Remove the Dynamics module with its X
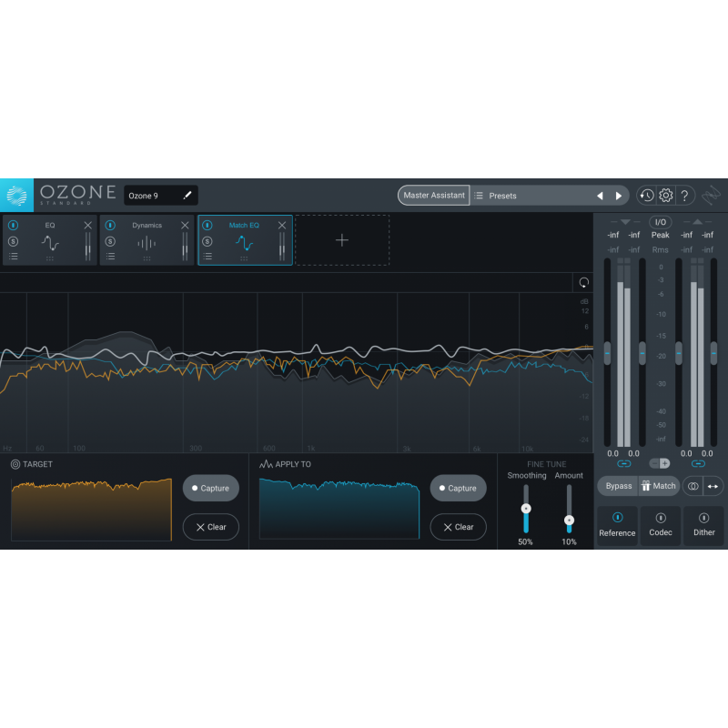The height and width of the screenshot is (728, 728). pyautogui.click(x=185, y=225)
